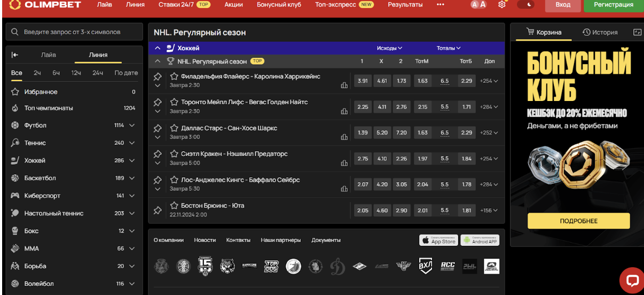Click the Настольный теннис sidebar row
The width and height of the screenshot is (644, 295).
tap(74, 213)
